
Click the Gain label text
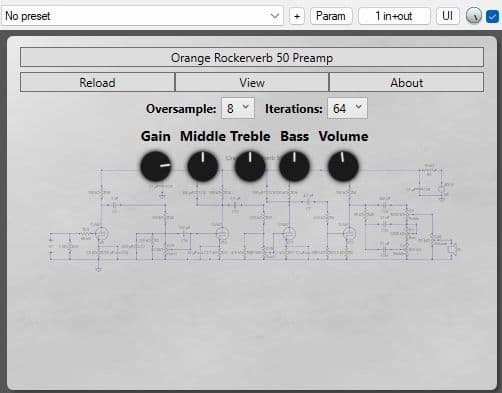(x=156, y=136)
